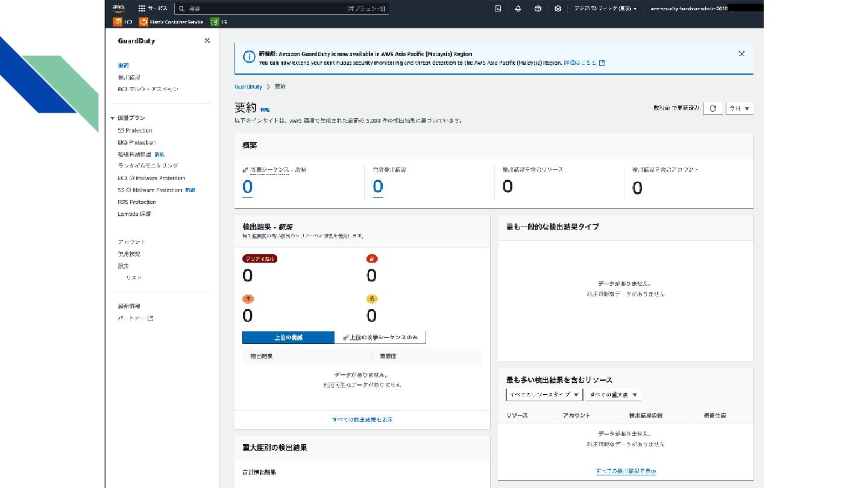
Task: Open the notifications bell
Action: [518, 8]
